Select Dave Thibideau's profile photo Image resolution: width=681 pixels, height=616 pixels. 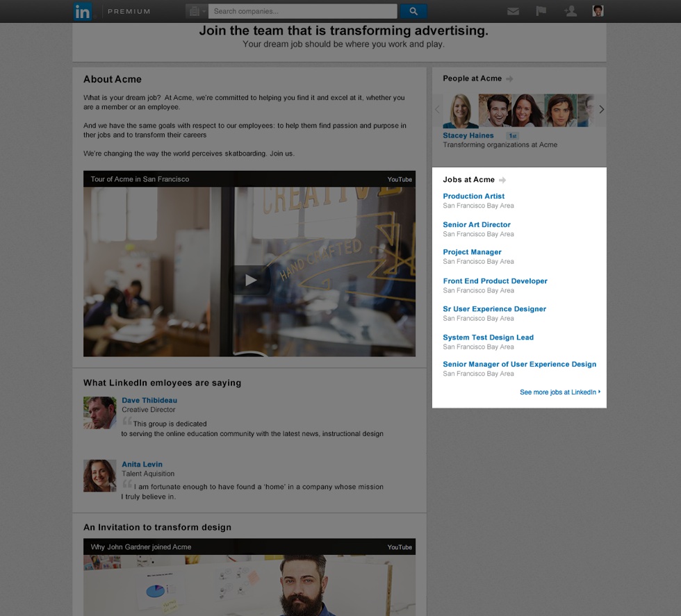click(100, 413)
